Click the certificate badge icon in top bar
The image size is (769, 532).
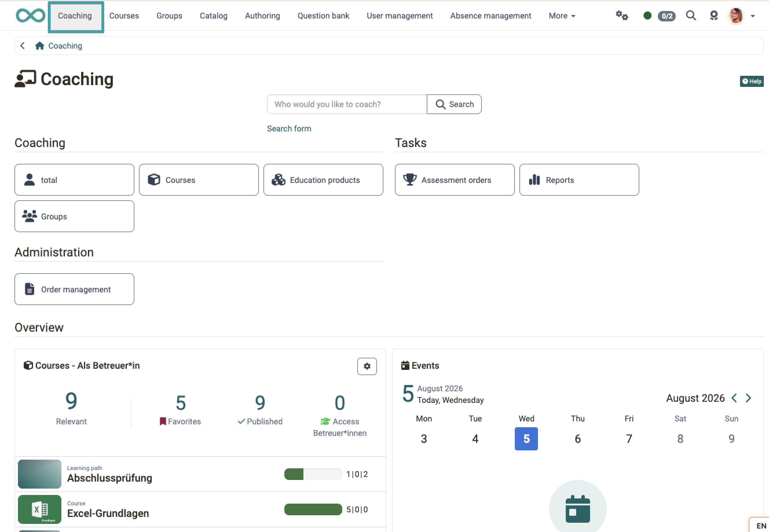[714, 16]
